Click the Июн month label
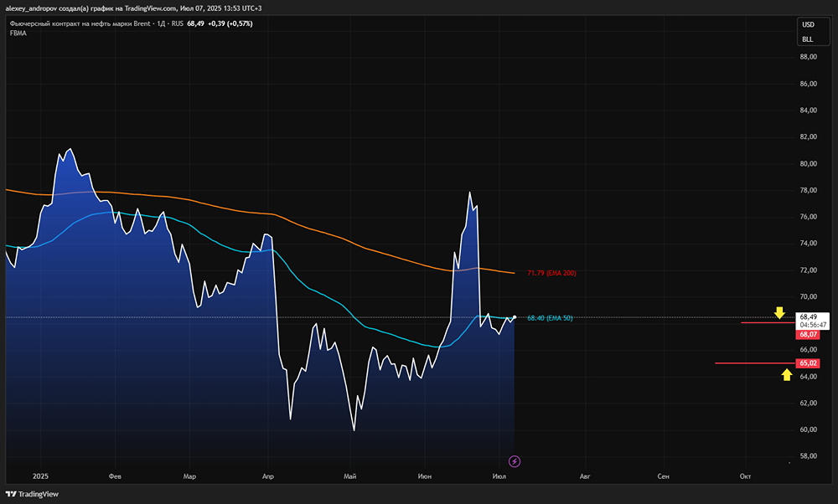 425,476
